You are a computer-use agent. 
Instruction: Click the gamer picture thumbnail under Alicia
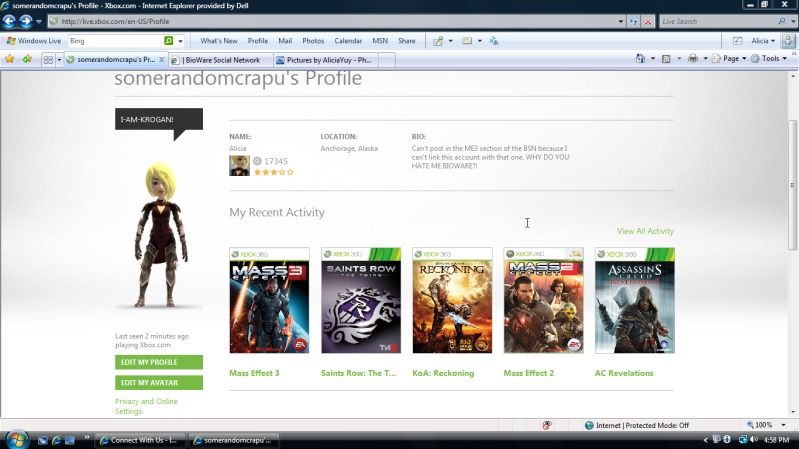[239, 166]
